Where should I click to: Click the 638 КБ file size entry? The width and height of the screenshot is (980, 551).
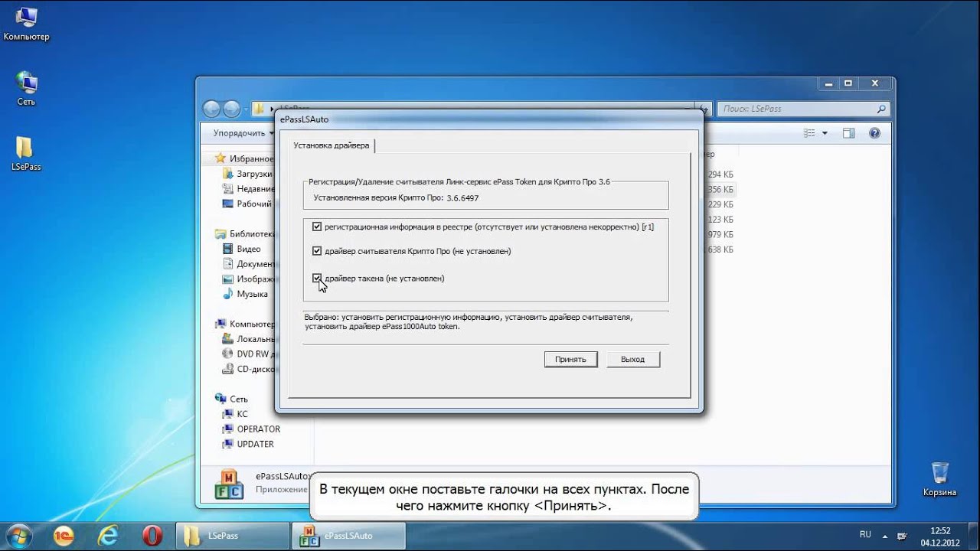click(x=720, y=249)
